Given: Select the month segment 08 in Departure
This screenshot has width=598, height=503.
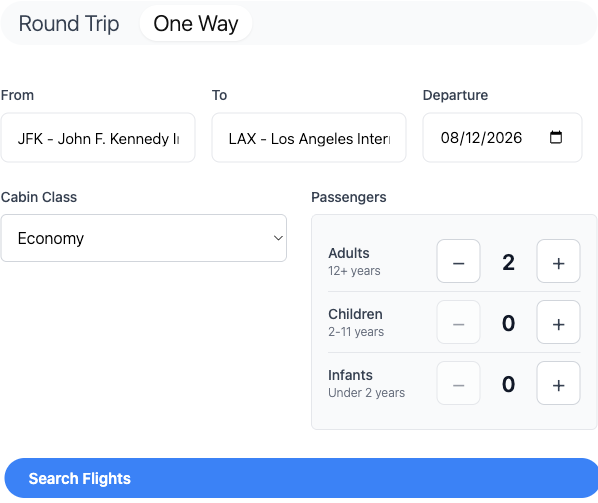Looking at the screenshot, I should point(448,138).
